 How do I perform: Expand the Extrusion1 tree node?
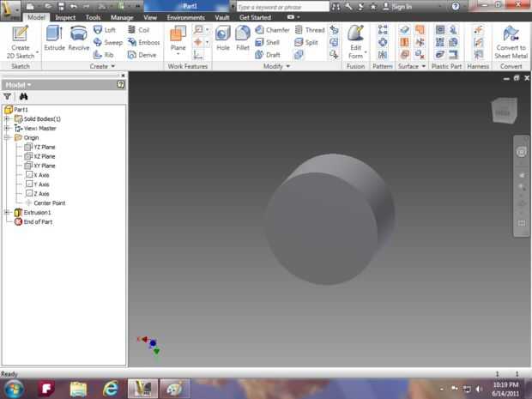pyautogui.click(x=7, y=212)
